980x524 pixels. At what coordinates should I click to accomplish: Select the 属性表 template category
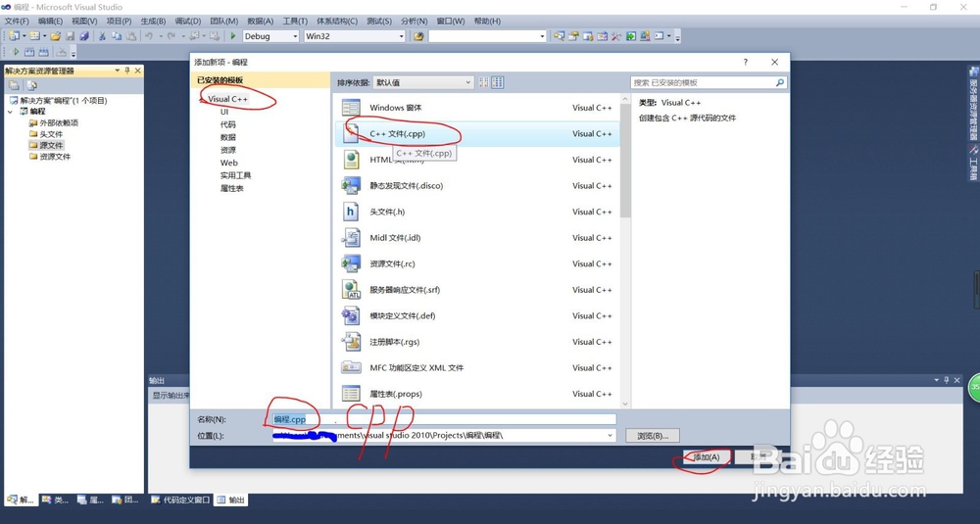click(232, 189)
